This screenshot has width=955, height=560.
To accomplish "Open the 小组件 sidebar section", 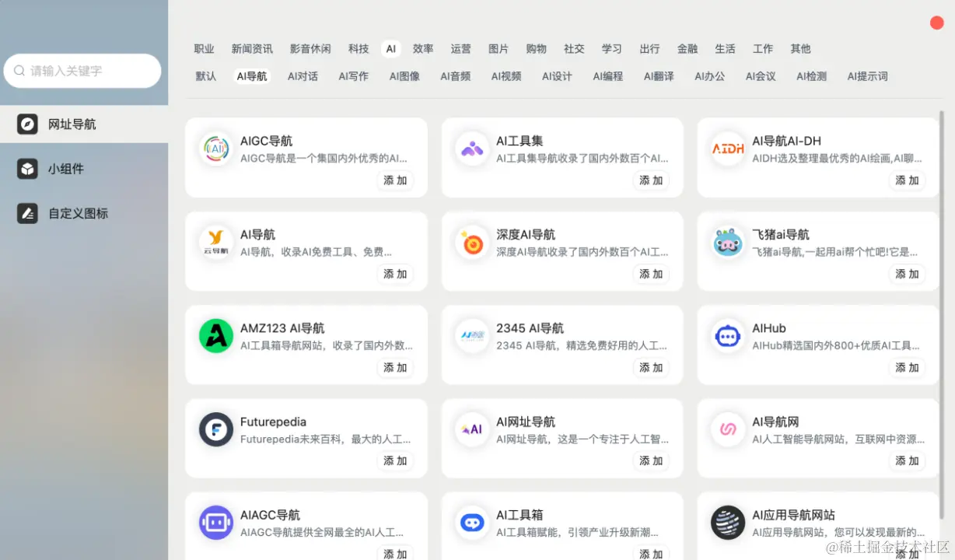I will click(84, 169).
